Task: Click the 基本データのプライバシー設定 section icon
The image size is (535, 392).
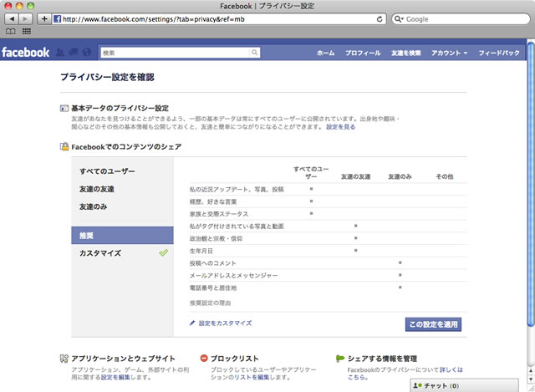Action: click(x=64, y=109)
